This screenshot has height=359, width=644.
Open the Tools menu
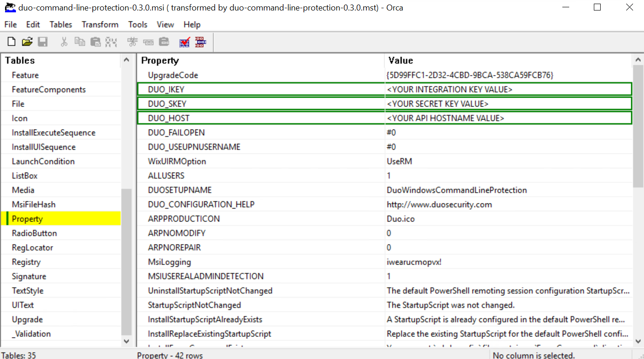point(138,25)
